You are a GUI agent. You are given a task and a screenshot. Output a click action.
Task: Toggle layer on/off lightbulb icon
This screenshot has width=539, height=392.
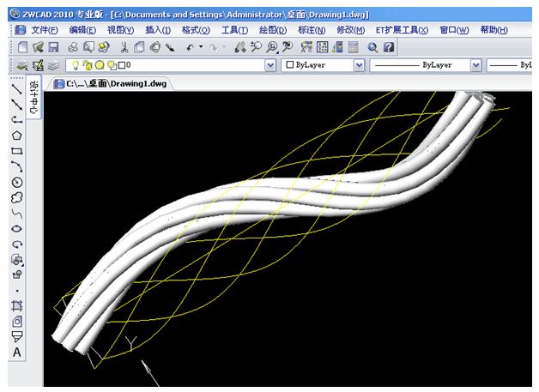[76, 65]
